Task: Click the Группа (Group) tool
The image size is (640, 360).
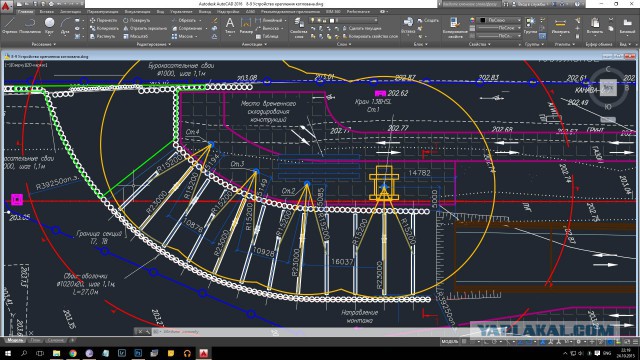Action: pos(530,24)
